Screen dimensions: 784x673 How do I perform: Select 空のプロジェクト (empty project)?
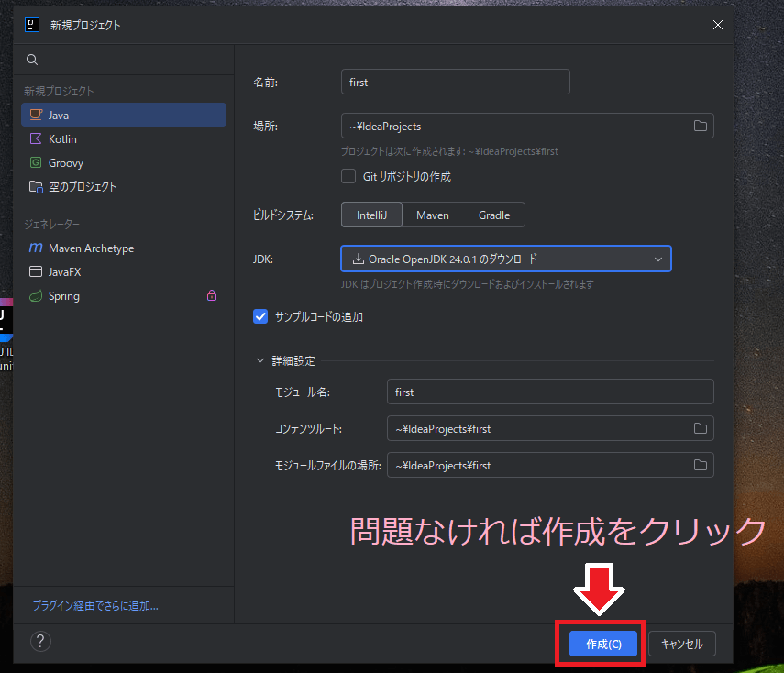[124, 187]
